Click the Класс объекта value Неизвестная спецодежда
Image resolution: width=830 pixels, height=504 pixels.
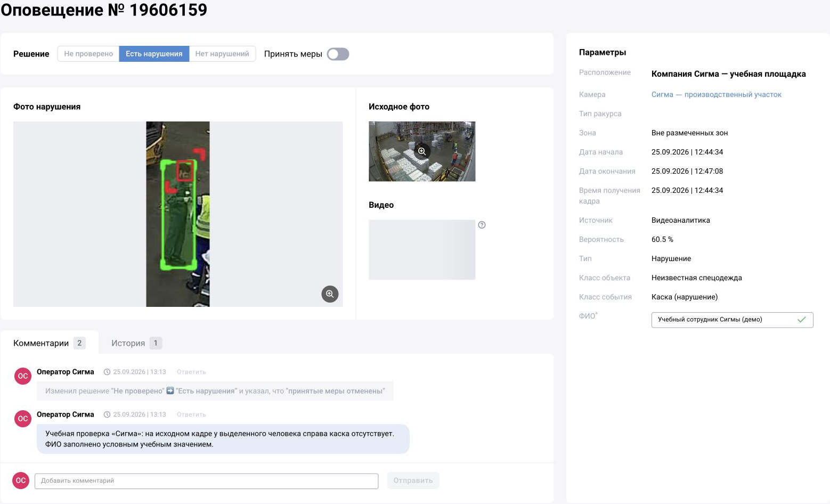[x=697, y=278]
